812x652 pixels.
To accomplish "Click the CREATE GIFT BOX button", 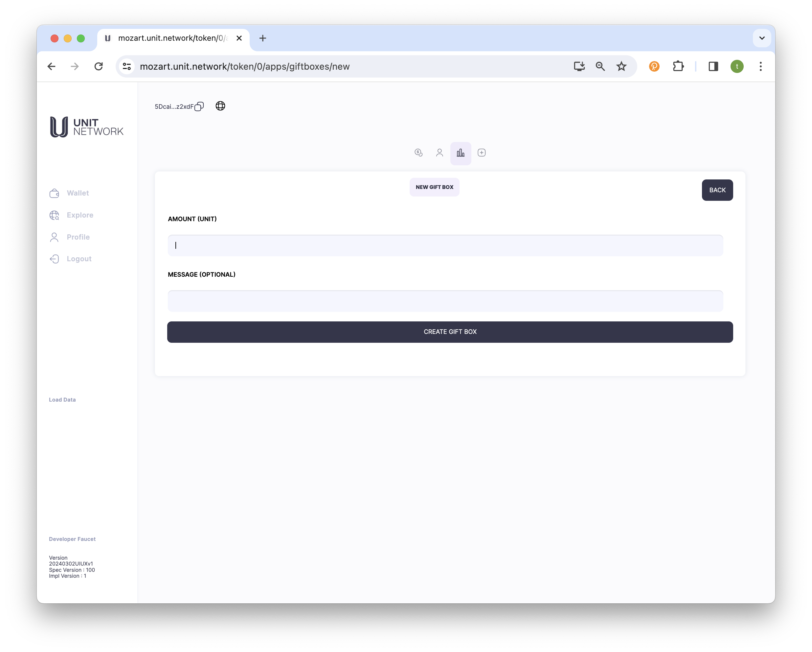I will (450, 332).
